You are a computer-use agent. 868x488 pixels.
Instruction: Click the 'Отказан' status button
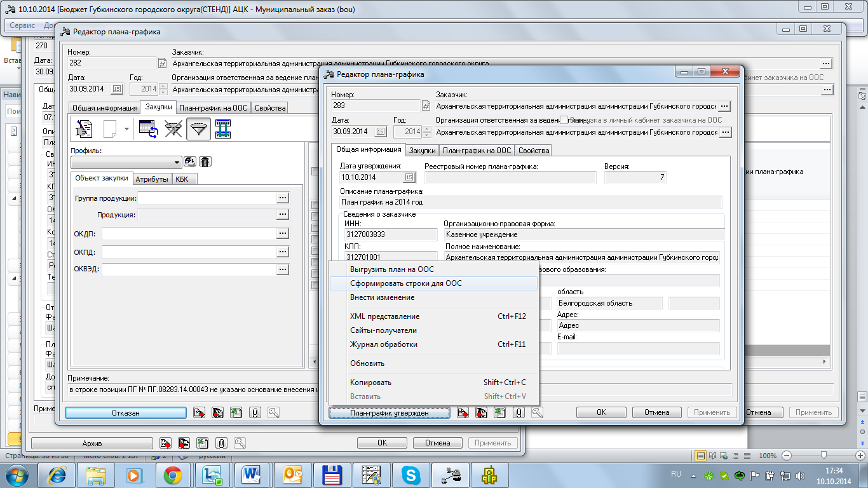point(126,413)
